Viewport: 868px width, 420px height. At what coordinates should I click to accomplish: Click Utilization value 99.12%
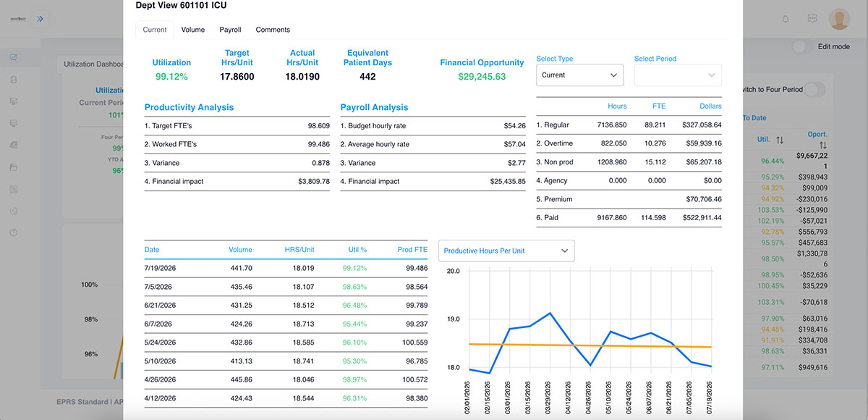(x=171, y=77)
